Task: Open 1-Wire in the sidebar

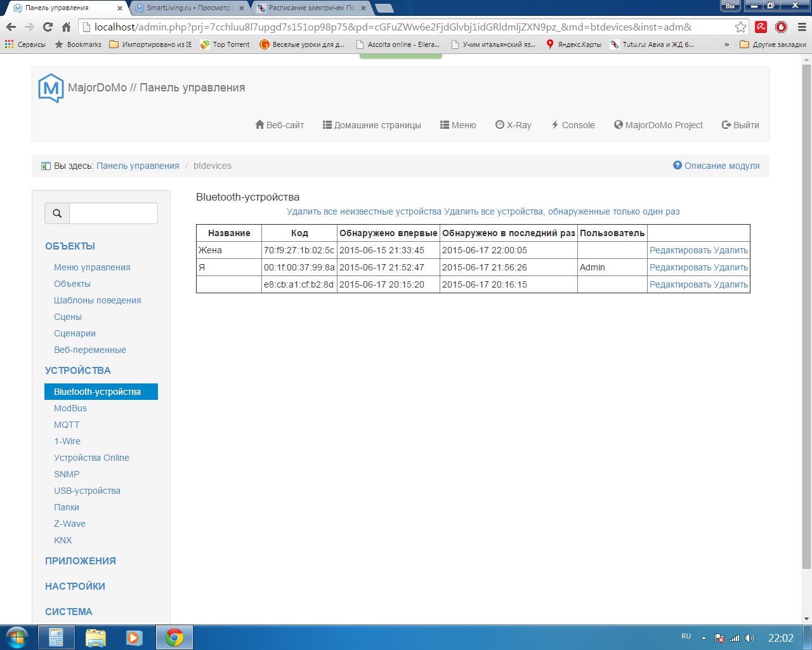Action: [x=67, y=441]
